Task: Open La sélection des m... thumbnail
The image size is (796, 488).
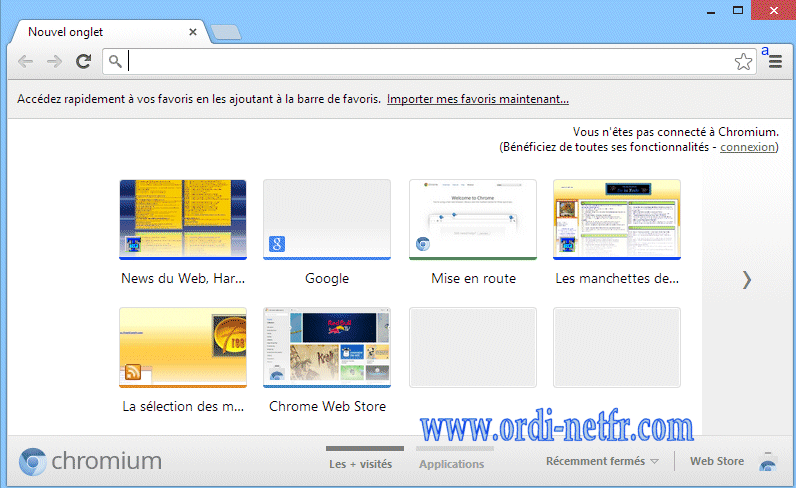Action: point(183,347)
